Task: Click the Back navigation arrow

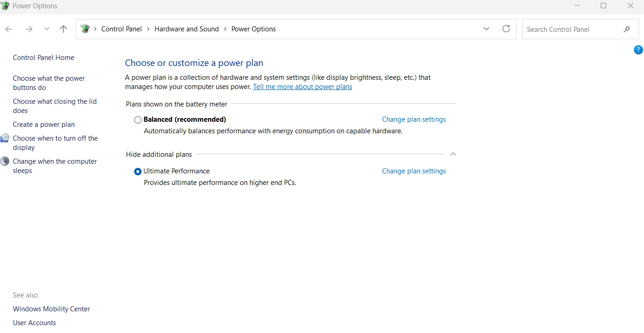Action: click(x=9, y=29)
